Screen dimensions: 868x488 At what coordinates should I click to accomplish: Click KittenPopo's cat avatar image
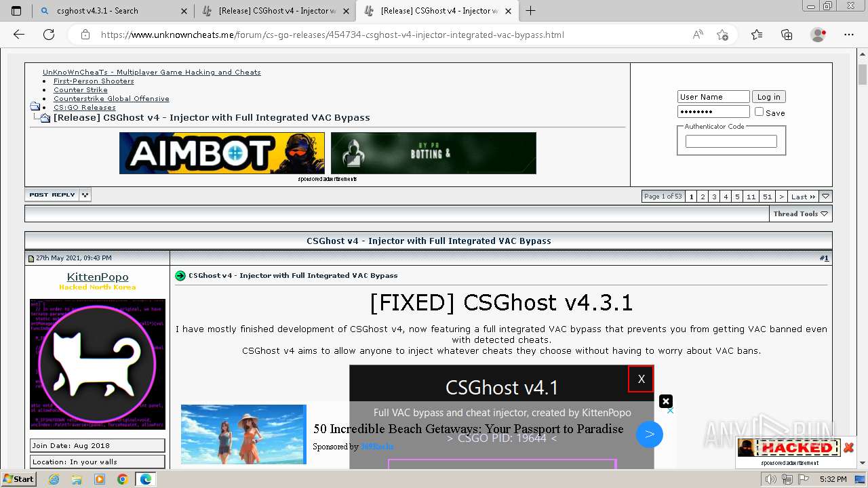click(x=98, y=365)
